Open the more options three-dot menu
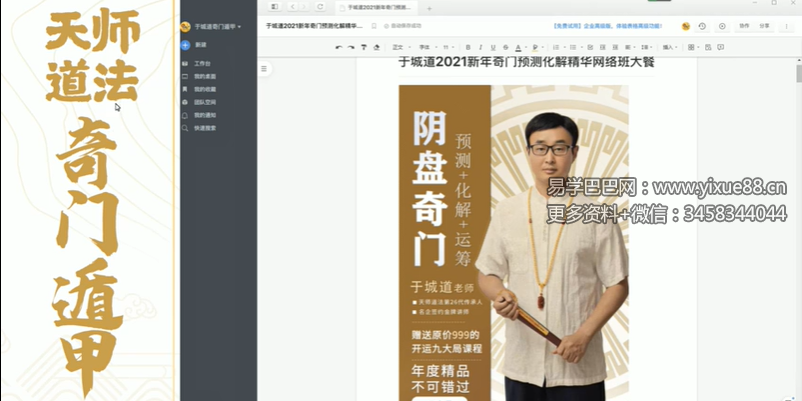 tap(787, 26)
